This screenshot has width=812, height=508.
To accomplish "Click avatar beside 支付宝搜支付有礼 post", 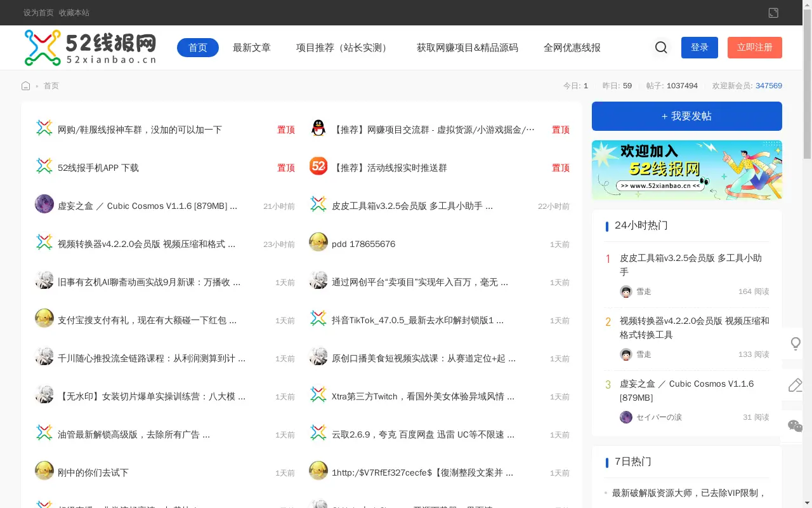I will (x=44, y=318).
